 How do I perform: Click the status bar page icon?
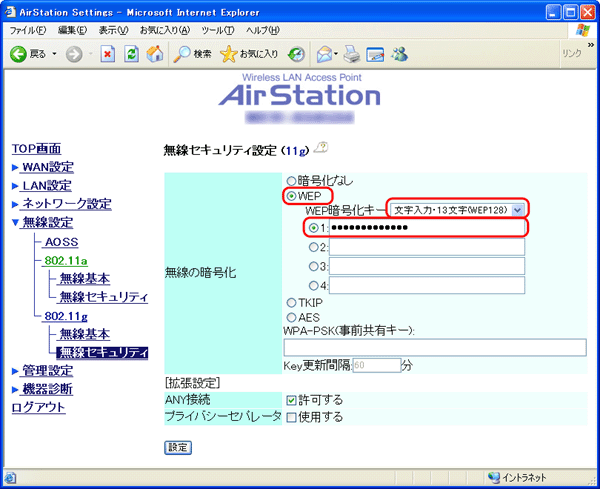click(10, 478)
